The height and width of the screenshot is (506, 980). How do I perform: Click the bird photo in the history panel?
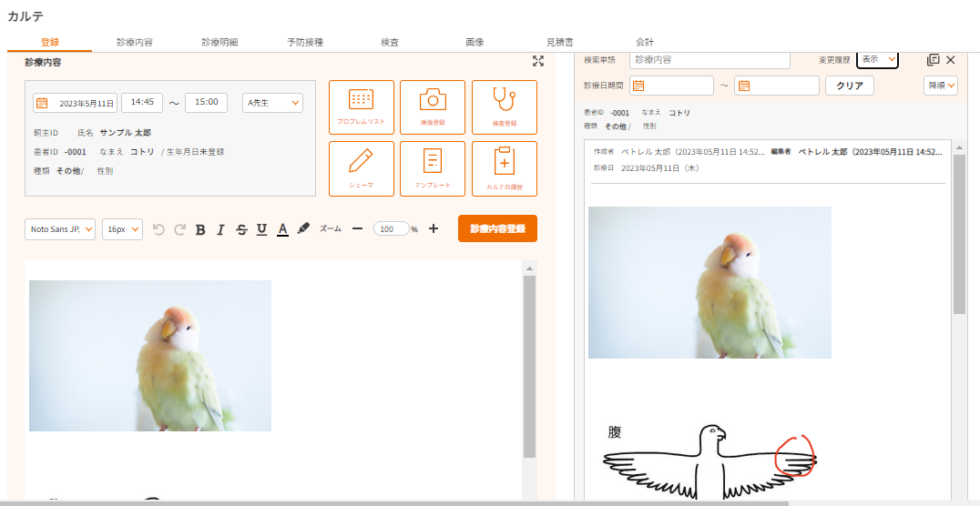710,282
